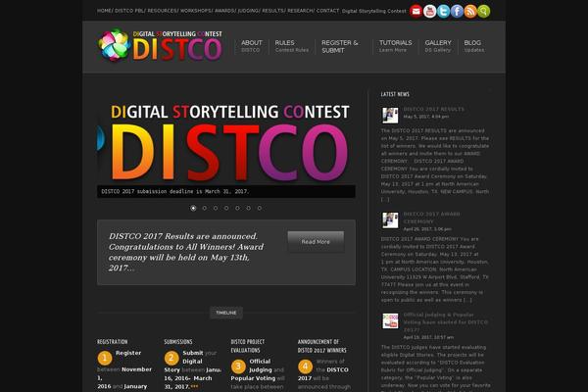Click timeline step 4 Winners badge

pos(305,367)
